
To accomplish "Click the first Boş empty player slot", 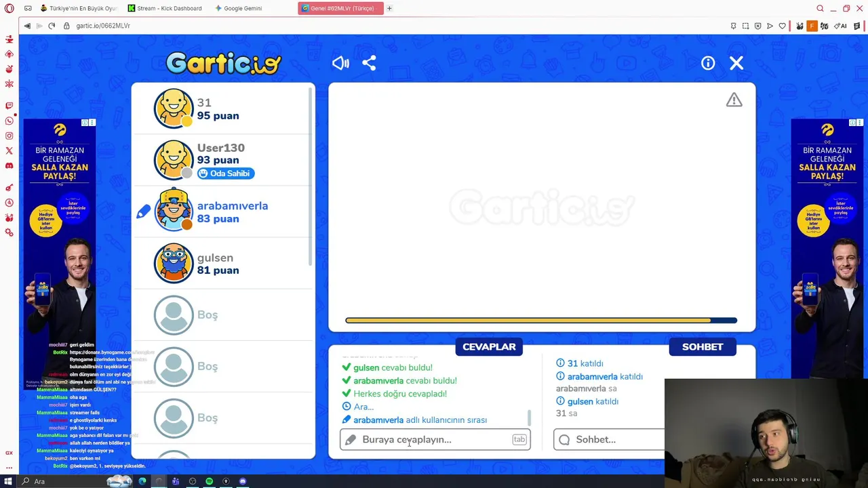I will tap(223, 315).
